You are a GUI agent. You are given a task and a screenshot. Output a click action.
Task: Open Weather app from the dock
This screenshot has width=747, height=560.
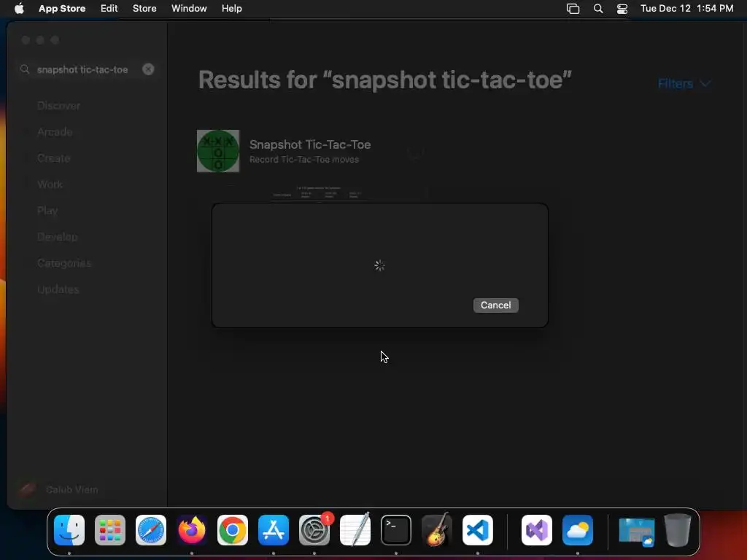point(578,530)
